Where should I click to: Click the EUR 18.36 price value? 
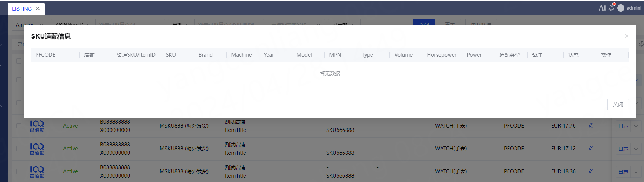[x=563, y=171]
